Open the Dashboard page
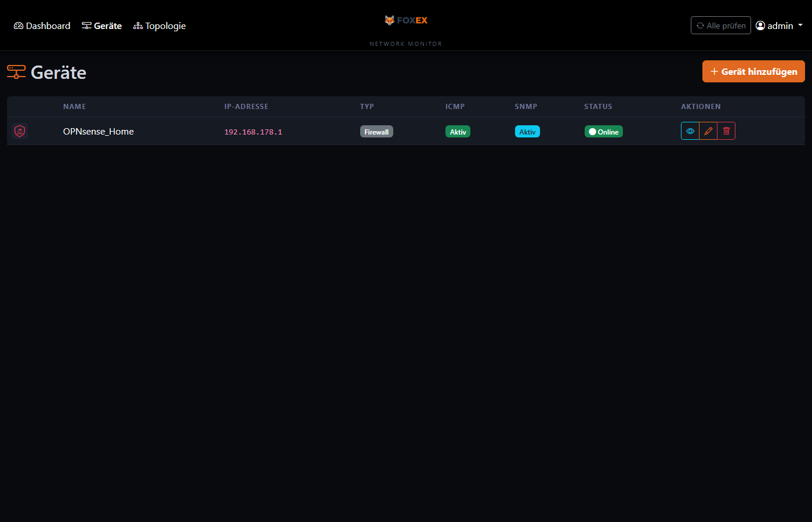The image size is (812, 522). click(x=42, y=26)
